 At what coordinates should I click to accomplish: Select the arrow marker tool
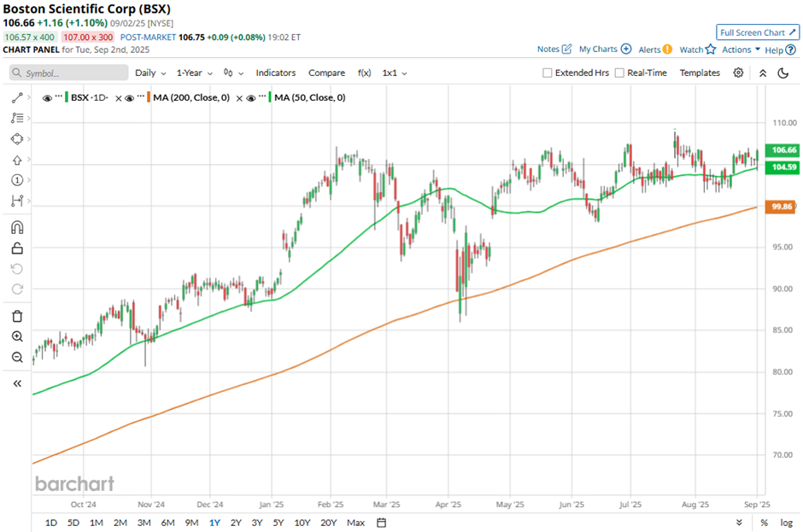click(x=17, y=160)
